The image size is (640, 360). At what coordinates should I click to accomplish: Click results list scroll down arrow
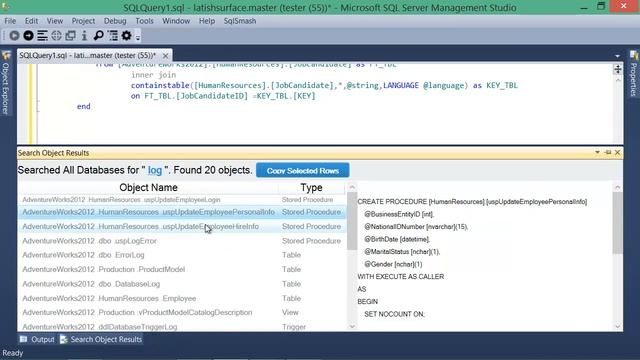pyautogui.click(x=352, y=327)
